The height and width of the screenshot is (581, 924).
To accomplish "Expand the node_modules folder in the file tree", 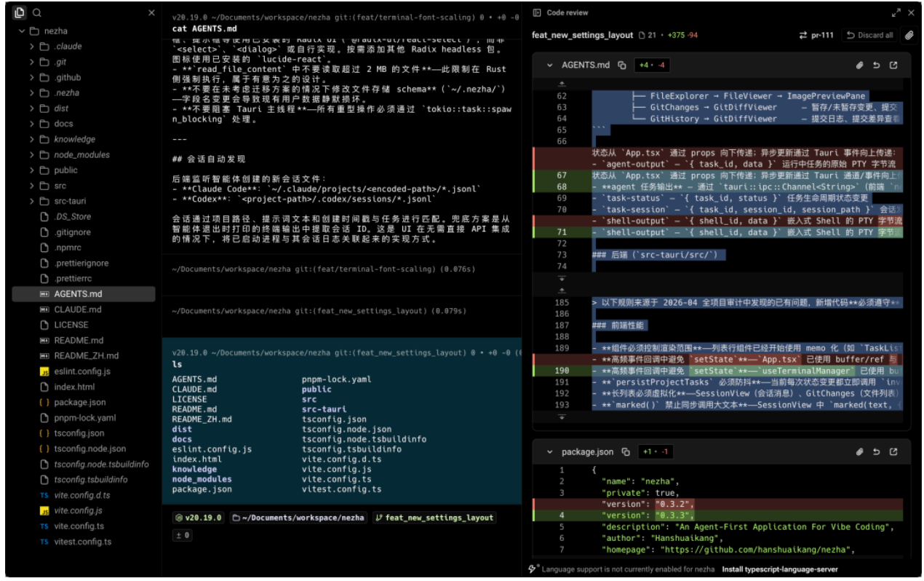I will pos(32,154).
